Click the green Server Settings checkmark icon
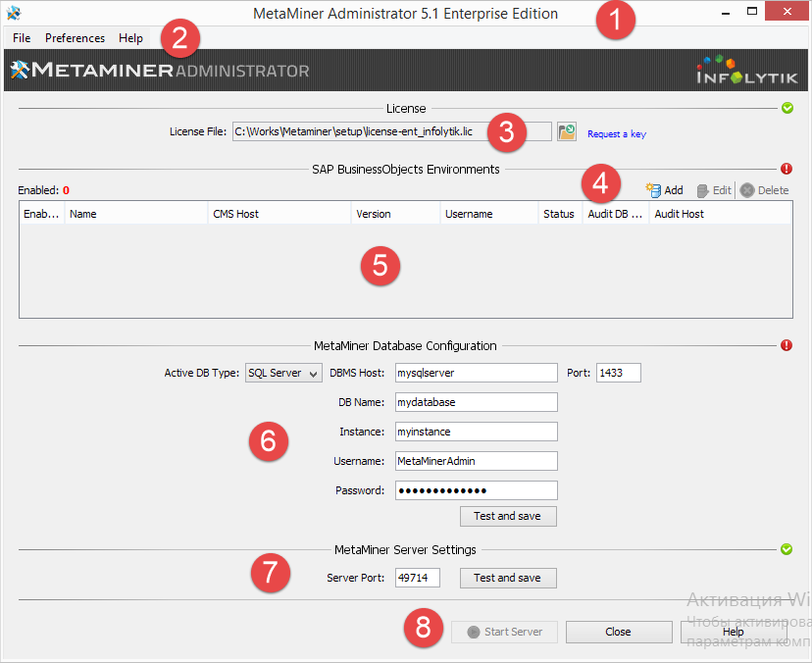812x663 pixels. click(787, 549)
